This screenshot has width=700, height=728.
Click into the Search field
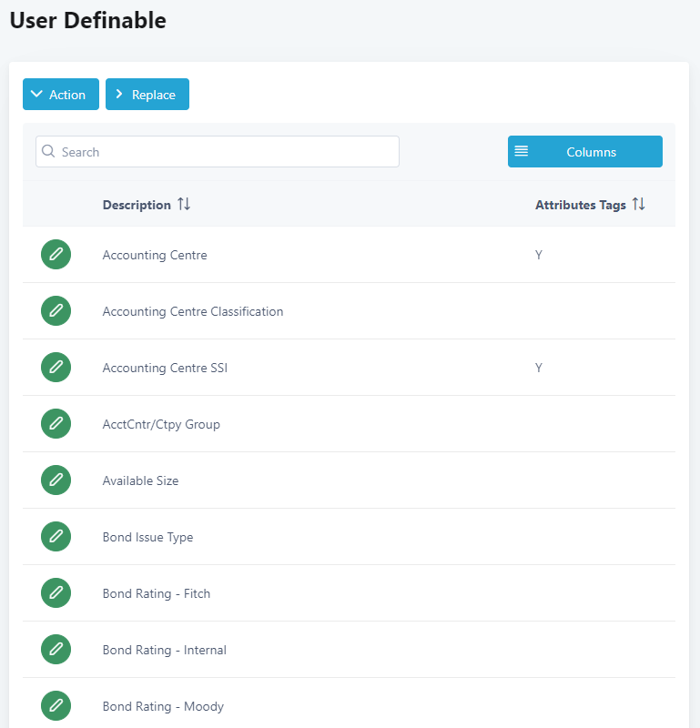pyautogui.click(x=228, y=152)
